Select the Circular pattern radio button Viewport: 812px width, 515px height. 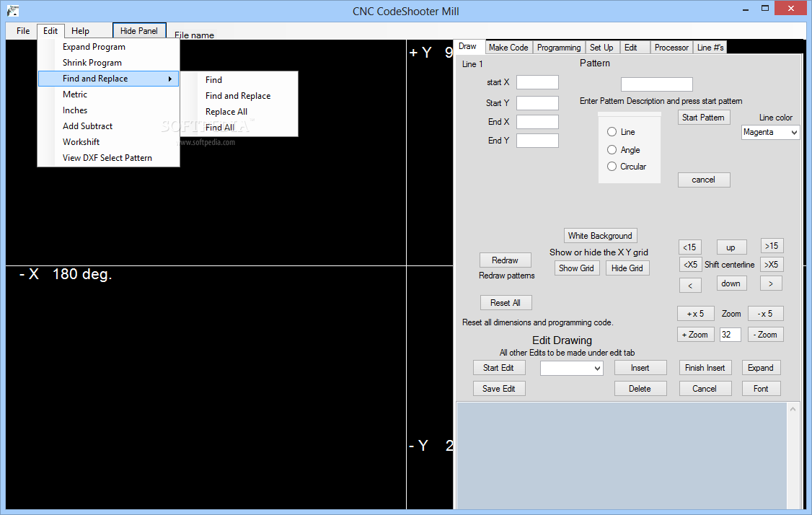pyautogui.click(x=612, y=167)
